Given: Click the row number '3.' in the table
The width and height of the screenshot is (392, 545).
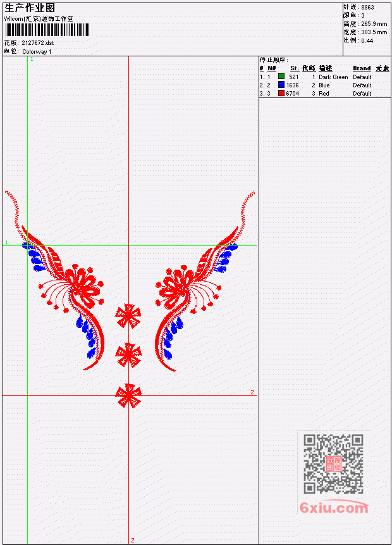Looking at the screenshot, I should (x=262, y=94).
